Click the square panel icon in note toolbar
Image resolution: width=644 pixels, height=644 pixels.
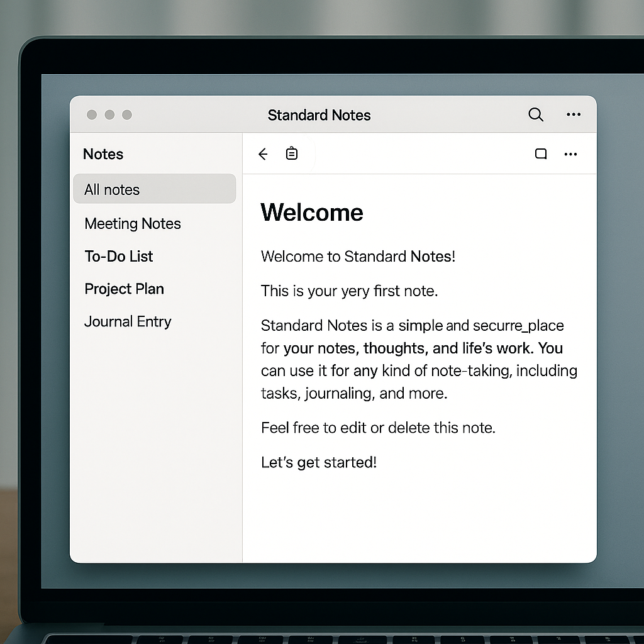[541, 154]
